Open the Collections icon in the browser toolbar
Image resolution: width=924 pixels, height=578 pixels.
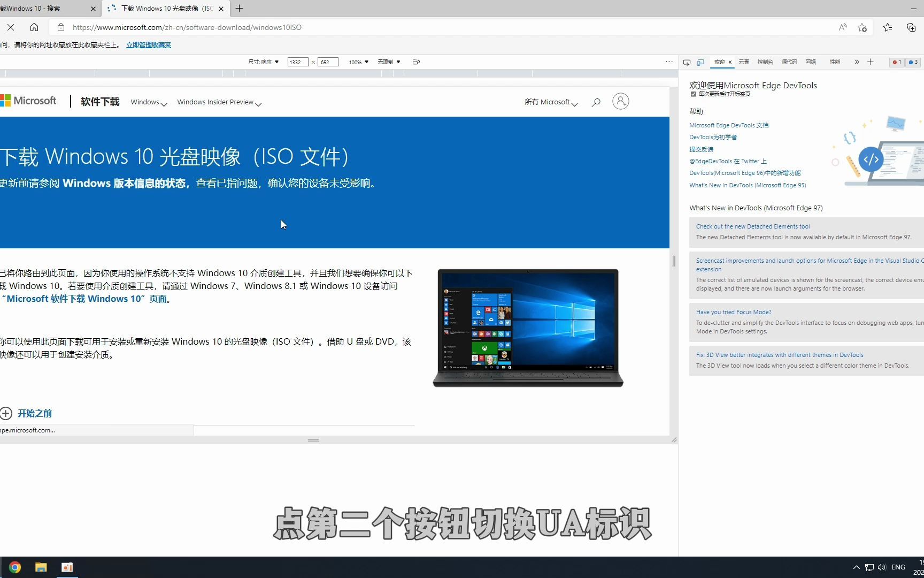(911, 27)
